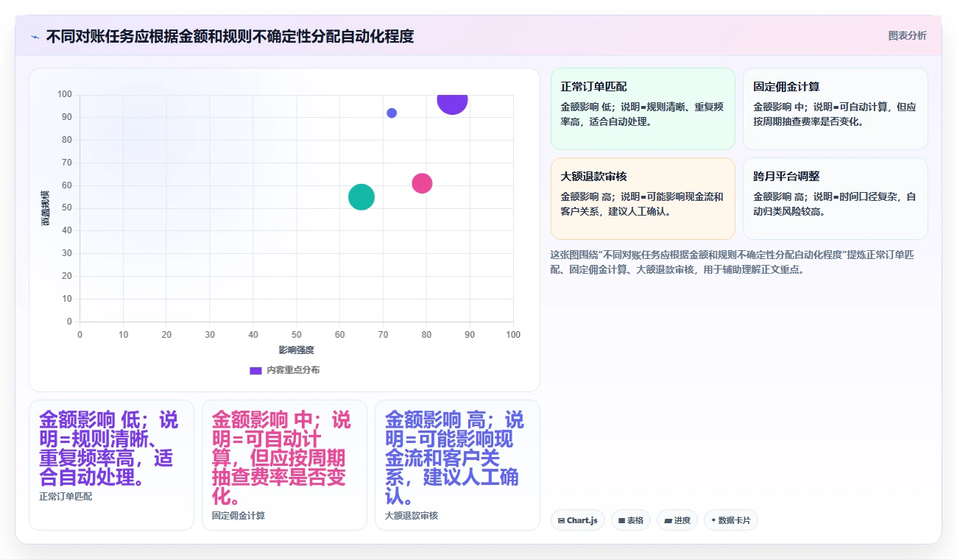This screenshot has width=957, height=560.
Task: Click the Chart.js tag
Action: click(x=578, y=520)
